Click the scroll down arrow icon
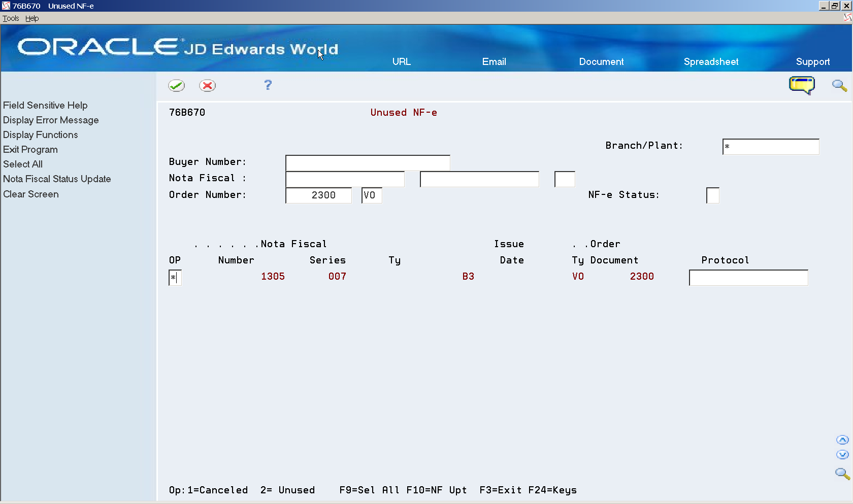853x504 pixels. (x=842, y=455)
